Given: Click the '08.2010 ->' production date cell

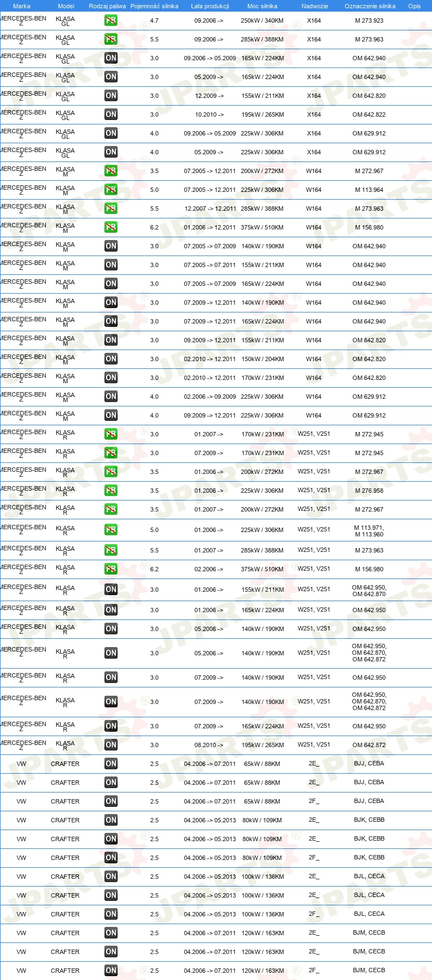Looking at the screenshot, I should (x=209, y=745).
